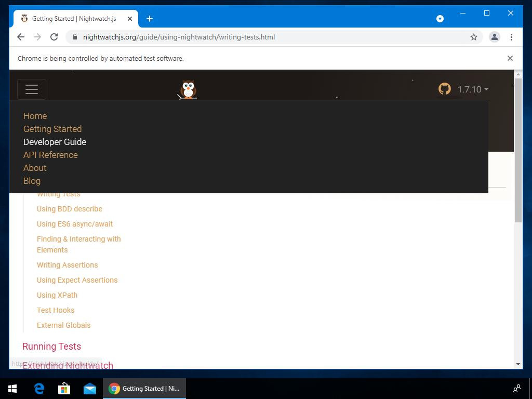532x399 pixels.
Task: Reload the page
Action: coord(54,37)
